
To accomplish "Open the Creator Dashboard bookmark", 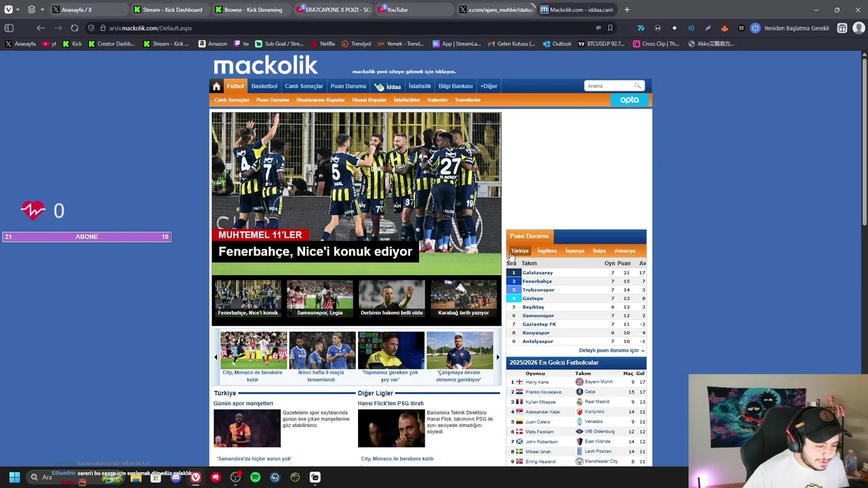I will [x=111, y=43].
